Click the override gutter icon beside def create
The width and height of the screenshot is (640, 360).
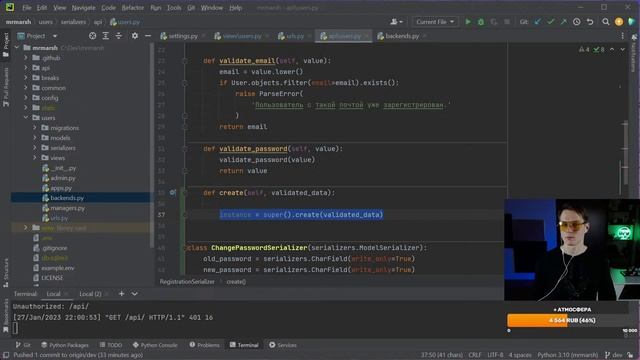click(x=173, y=192)
